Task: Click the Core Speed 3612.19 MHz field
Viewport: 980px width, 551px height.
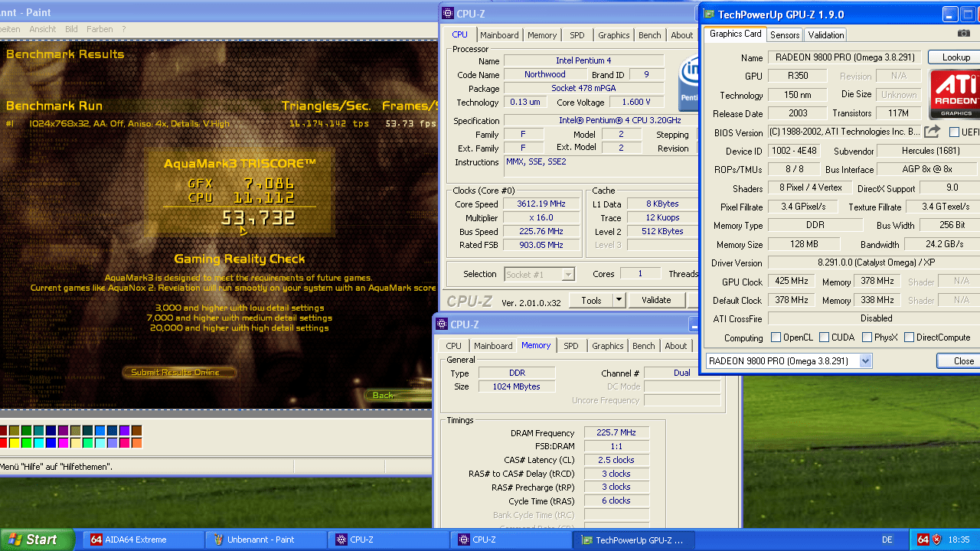Action: point(542,204)
